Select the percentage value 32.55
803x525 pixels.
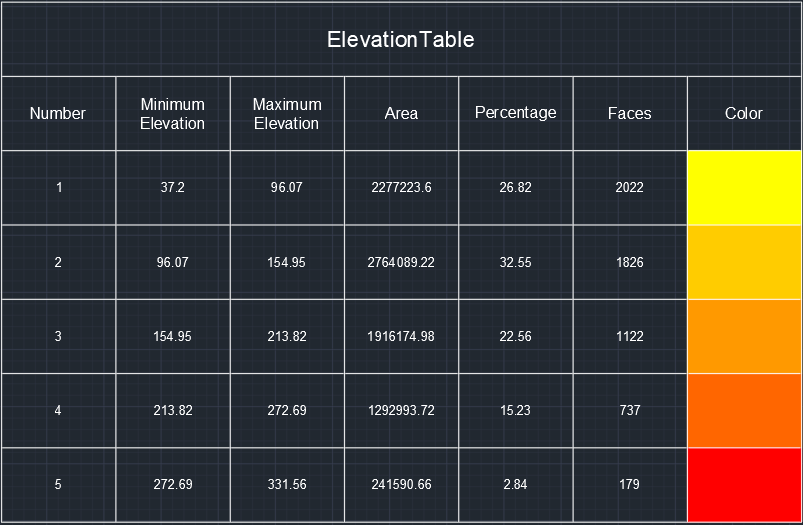click(x=515, y=262)
